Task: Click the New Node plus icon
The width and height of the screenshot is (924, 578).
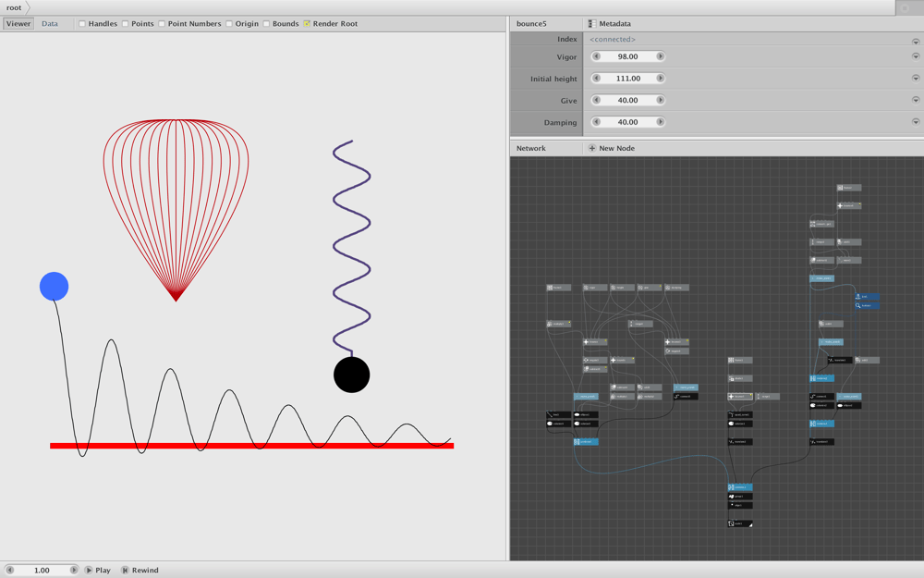Action: [x=592, y=148]
